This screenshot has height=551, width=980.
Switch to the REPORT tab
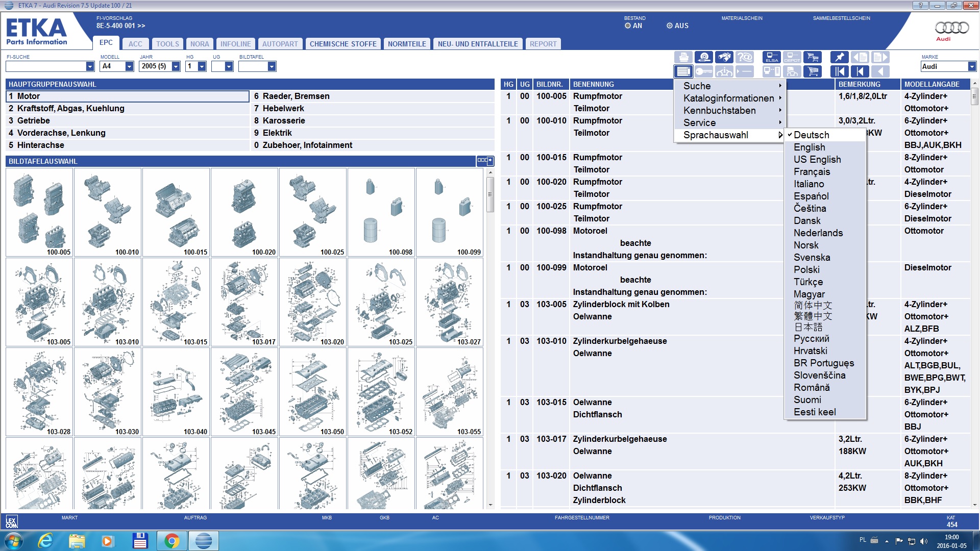coord(543,44)
